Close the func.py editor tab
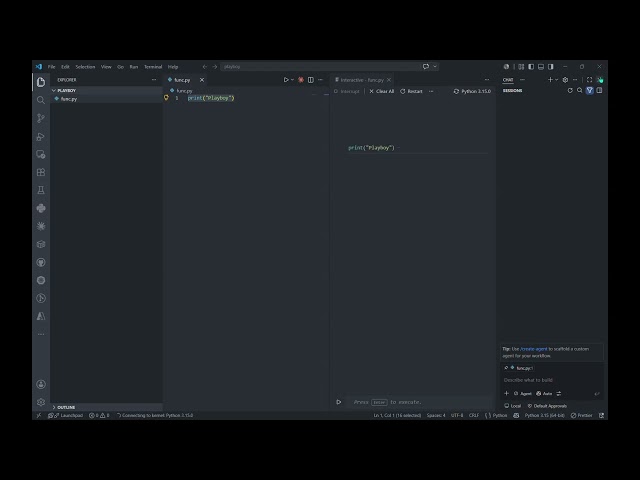This screenshot has width=640, height=480. point(202,80)
